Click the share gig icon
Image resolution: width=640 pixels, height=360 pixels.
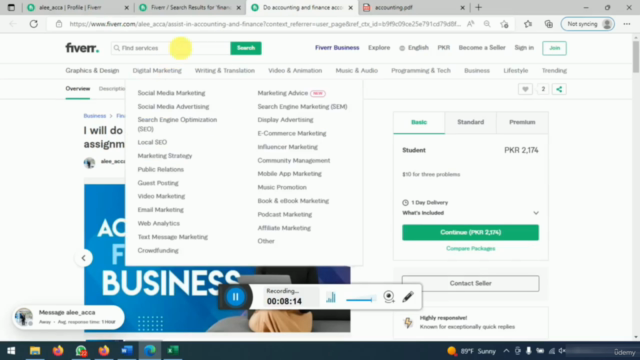[559, 89]
